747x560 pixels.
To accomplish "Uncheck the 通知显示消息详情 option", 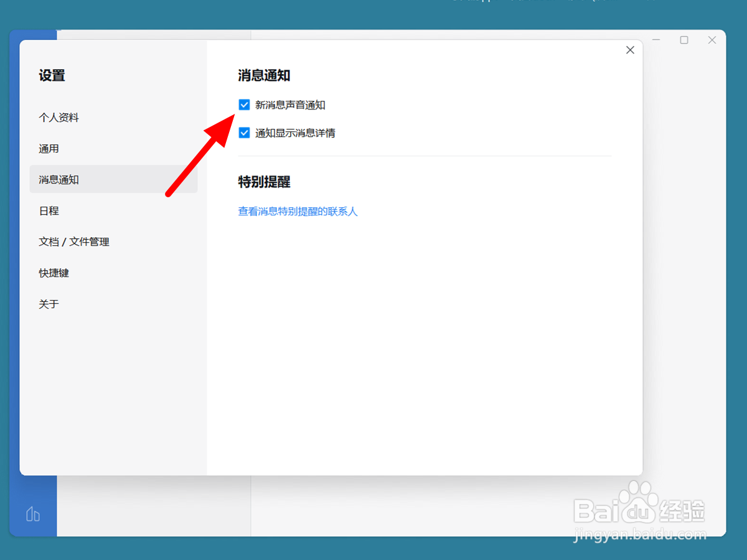I will [x=244, y=133].
